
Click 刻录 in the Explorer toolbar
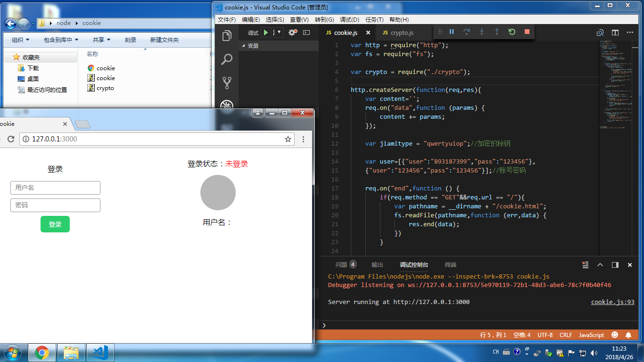click(x=131, y=40)
